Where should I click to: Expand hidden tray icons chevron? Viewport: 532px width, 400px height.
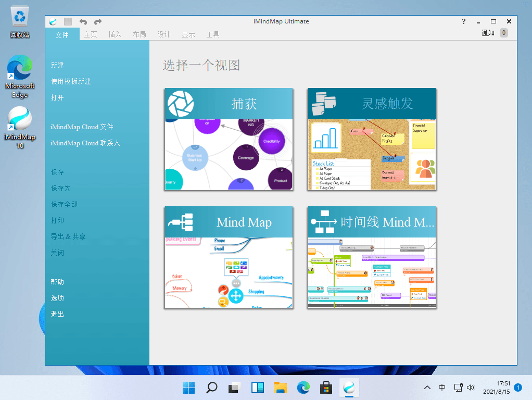[427, 387]
